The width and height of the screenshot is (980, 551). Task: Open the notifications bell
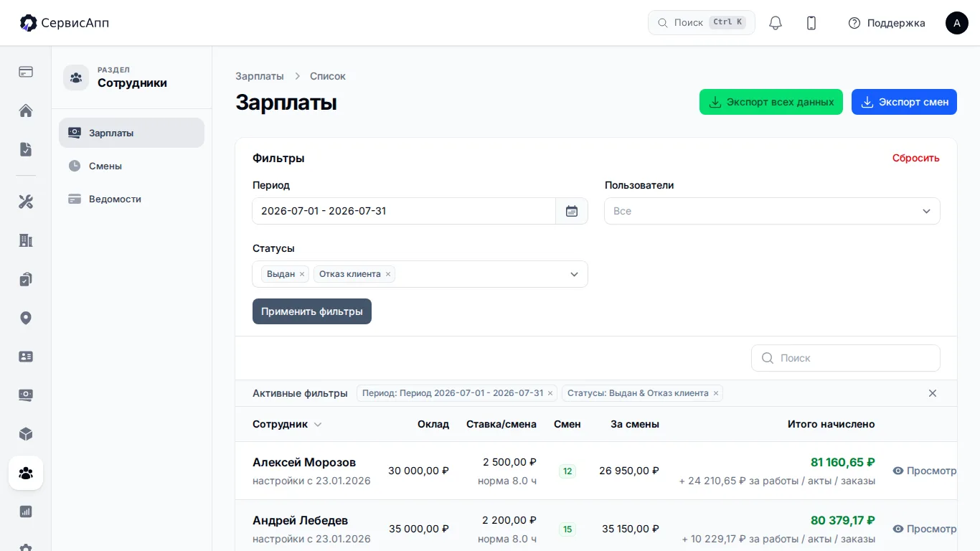pyautogui.click(x=776, y=23)
